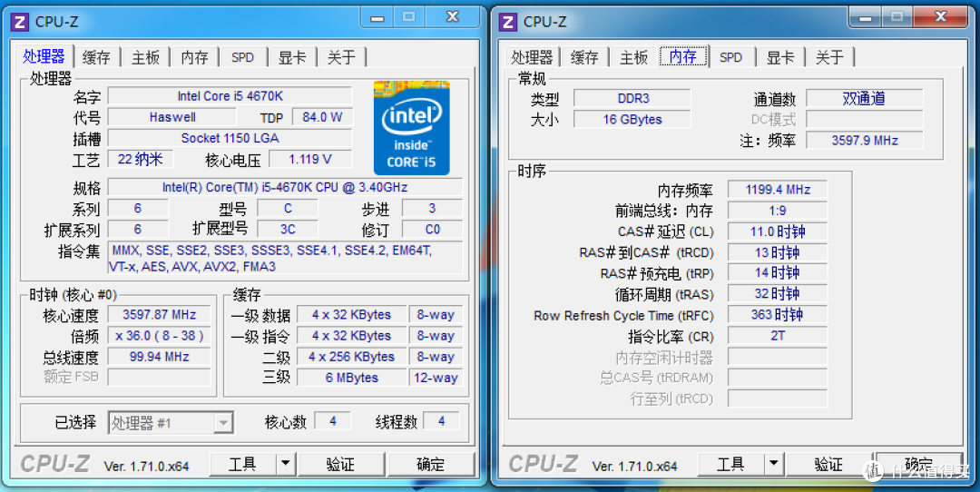Click the CPU-Z logo icon in left window title bar

(20, 22)
